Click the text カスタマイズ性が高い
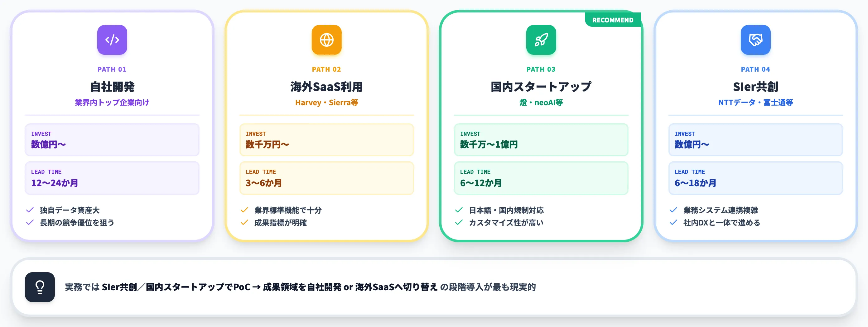Image resolution: width=868 pixels, height=327 pixels. (506, 222)
